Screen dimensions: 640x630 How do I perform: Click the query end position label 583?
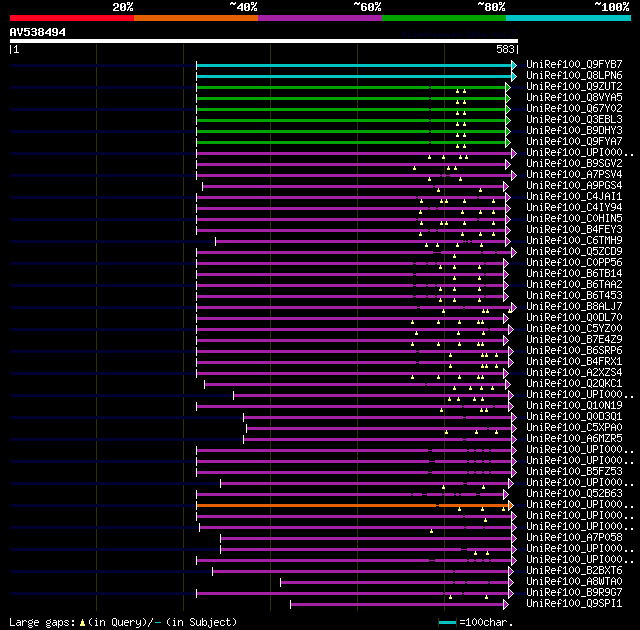pyautogui.click(x=505, y=49)
